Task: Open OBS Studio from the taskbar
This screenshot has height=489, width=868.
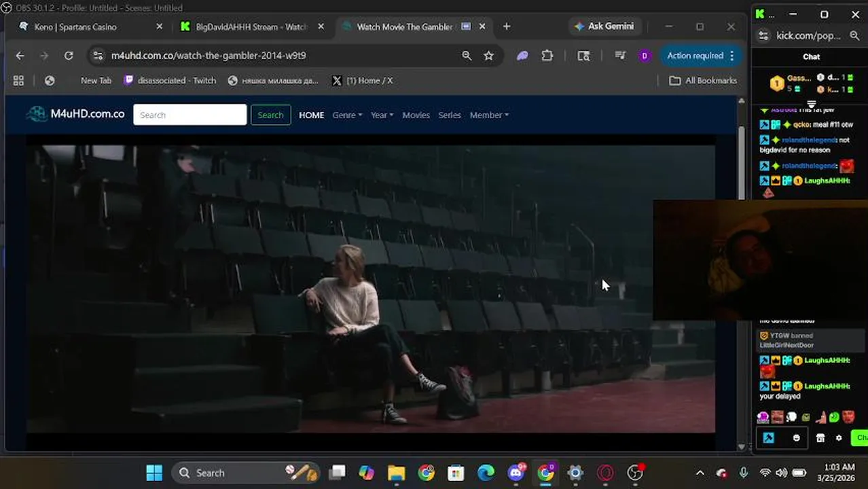Action: click(635, 473)
